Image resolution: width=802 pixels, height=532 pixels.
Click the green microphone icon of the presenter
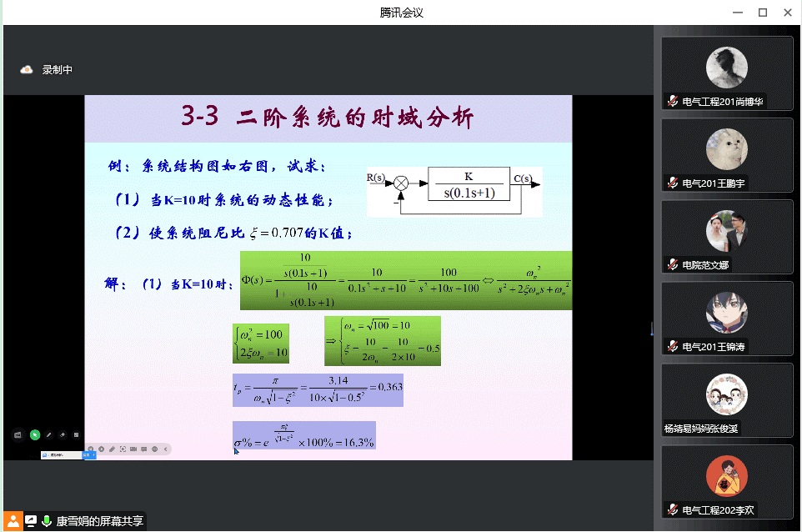(47, 521)
